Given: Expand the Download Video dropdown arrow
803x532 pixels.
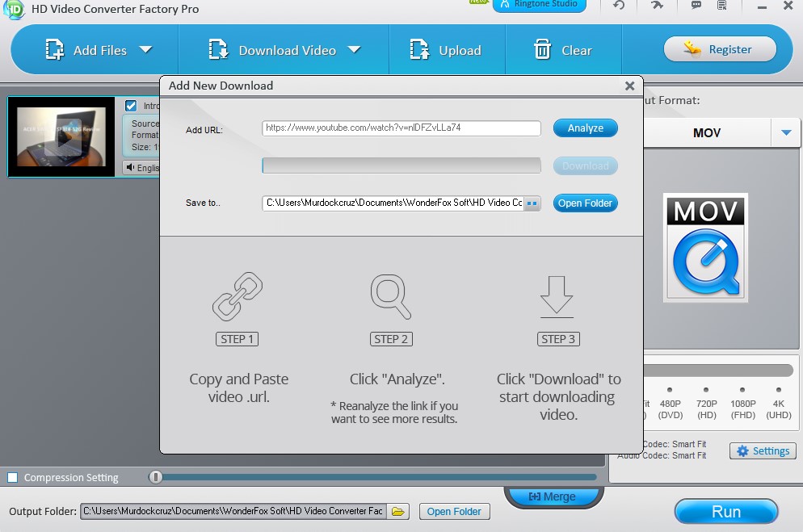Looking at the screenshot, I should [x=354, y=49].
